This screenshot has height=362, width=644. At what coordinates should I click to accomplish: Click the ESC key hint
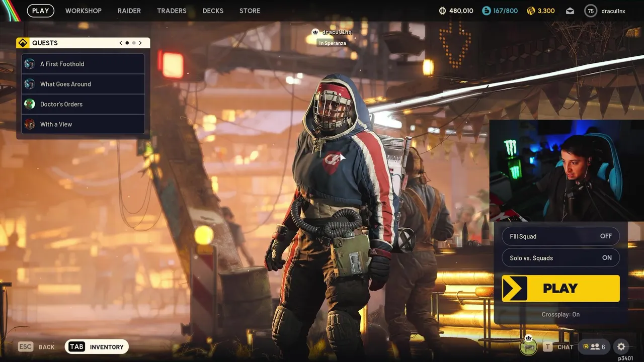click(26, 346)
